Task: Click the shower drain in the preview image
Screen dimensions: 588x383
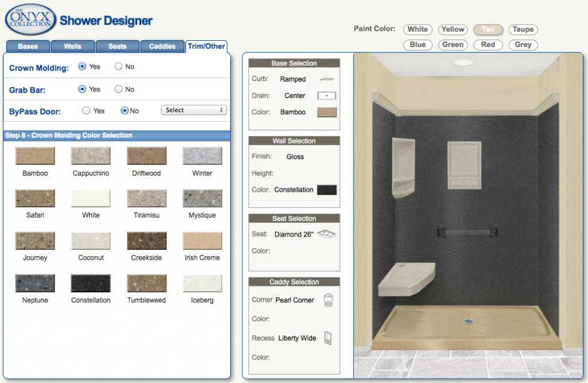Action: (469, 321)
